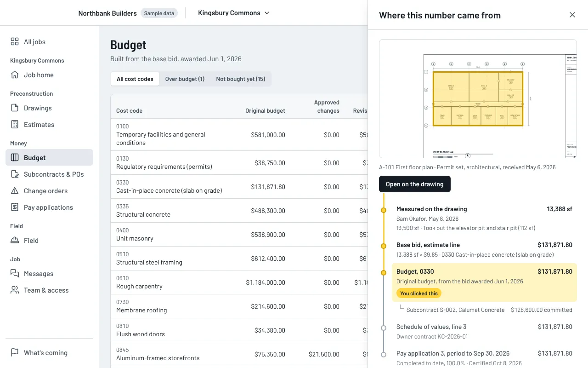The image size is (588, 368).
Task: Click the A-101 first floor plan thumbnail
Action: 478,99
